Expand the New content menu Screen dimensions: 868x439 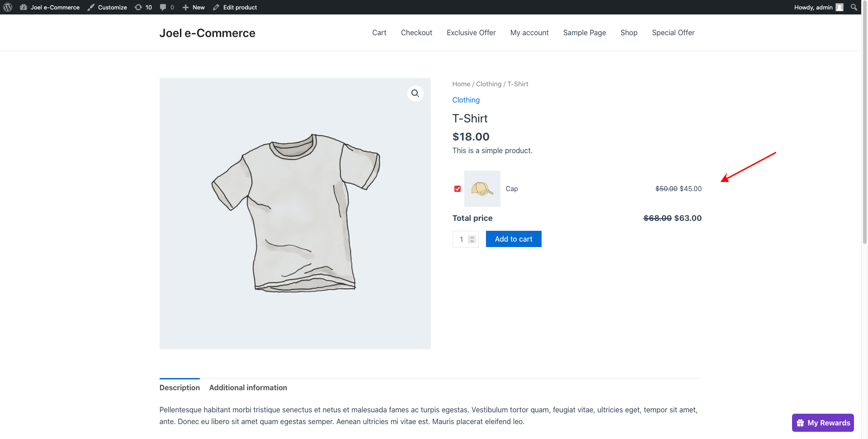(x=193, y=7)
